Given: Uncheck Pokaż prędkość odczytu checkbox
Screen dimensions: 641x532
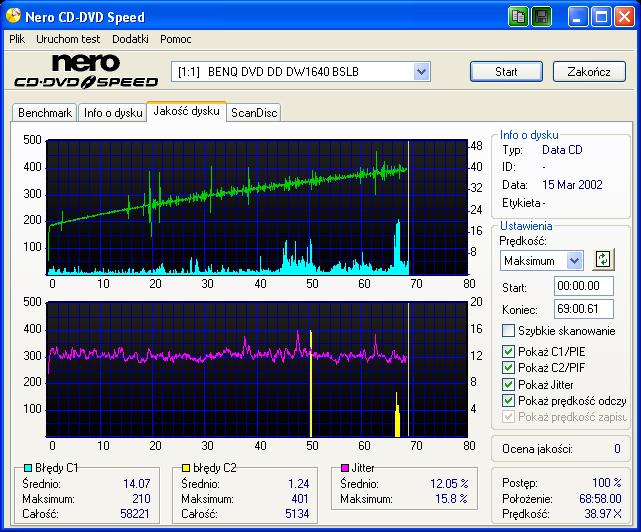Looking at the screenshot, I should click(508, 401).
